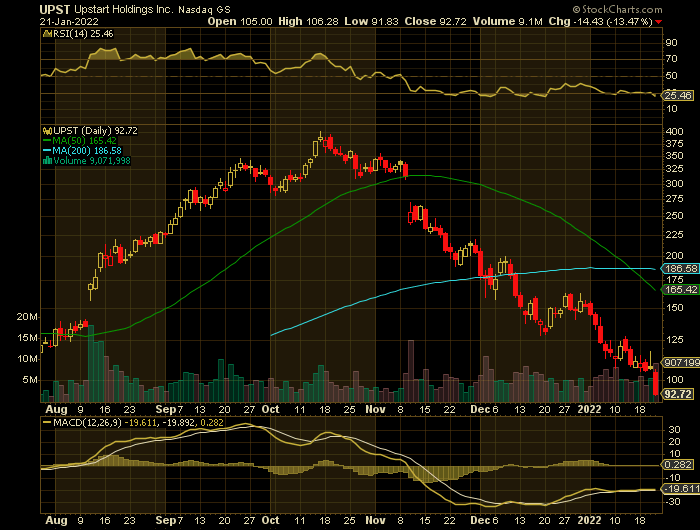
Task: Click the red down arrow next to Chg
Action: click(659, 22)
